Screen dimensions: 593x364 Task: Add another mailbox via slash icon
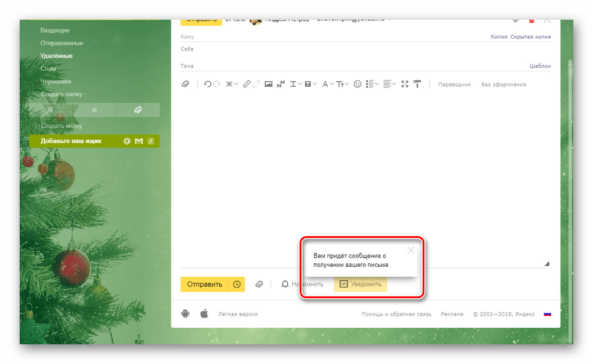[x=151, y=141]
